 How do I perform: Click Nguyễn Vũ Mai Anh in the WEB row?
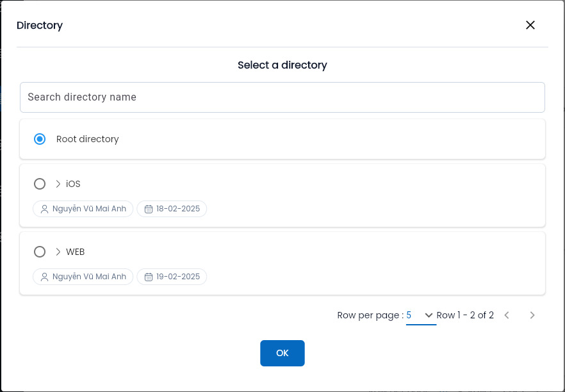point(90,276)
